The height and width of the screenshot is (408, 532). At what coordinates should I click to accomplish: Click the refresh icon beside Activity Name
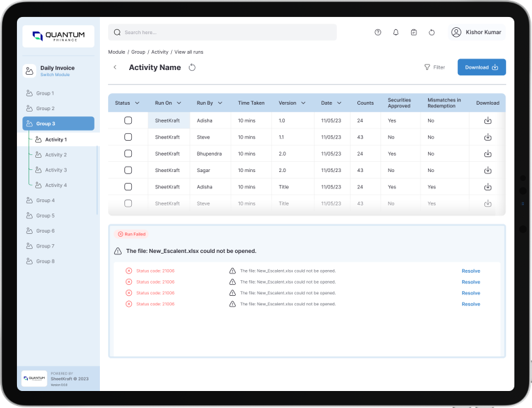(x=192, y=67)
